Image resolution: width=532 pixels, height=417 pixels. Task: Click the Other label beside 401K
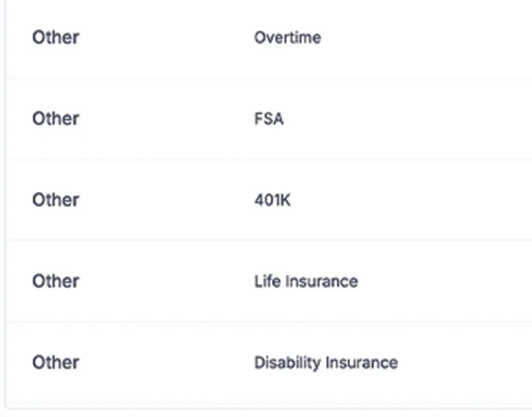point(56,200)
